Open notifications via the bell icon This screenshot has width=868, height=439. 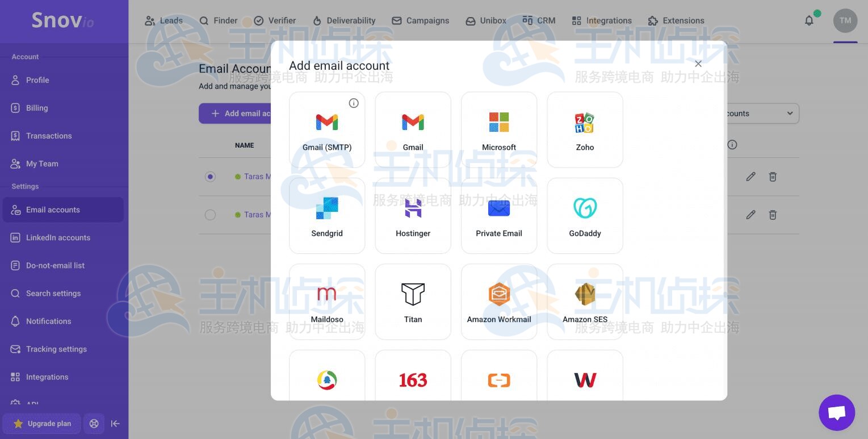pos(809,20)
